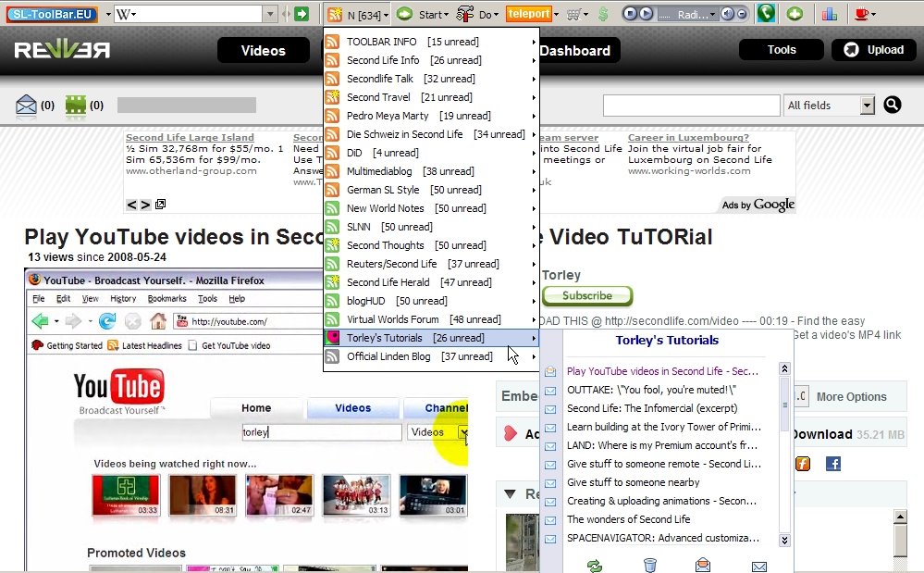
Task: Click the green dollar sign icon
Action: click(x=603, y=14)
